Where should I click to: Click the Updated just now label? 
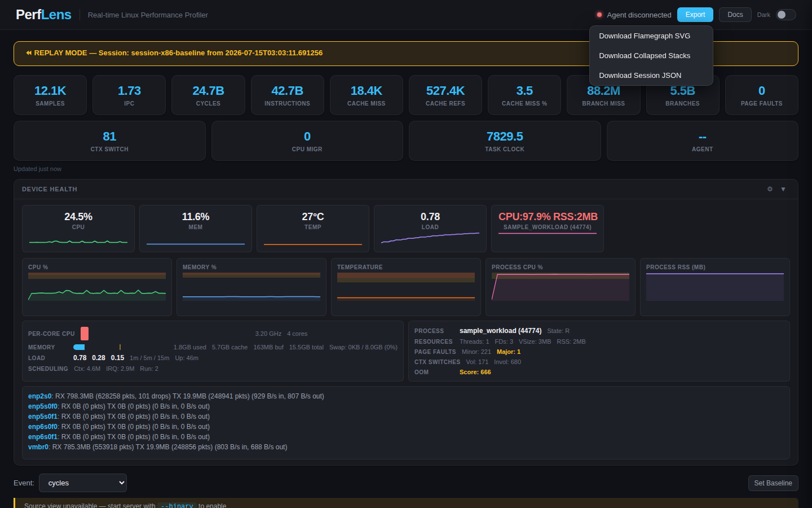click(37, 169)
